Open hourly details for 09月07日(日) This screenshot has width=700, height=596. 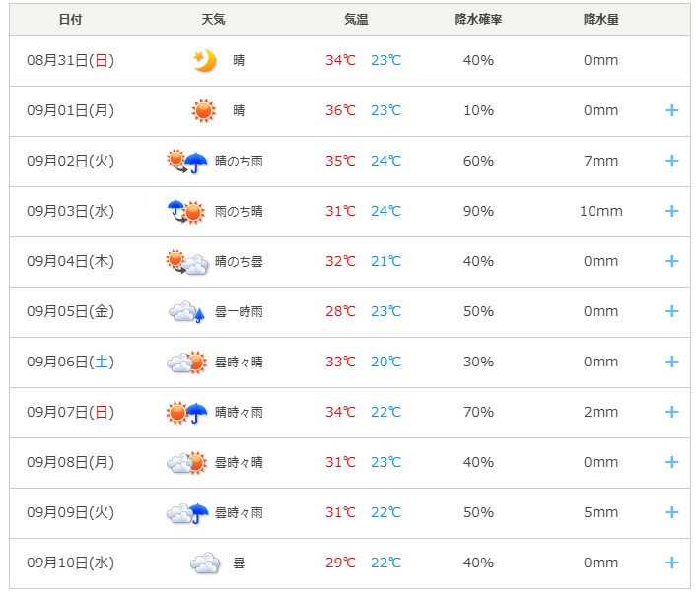point(671,412)
